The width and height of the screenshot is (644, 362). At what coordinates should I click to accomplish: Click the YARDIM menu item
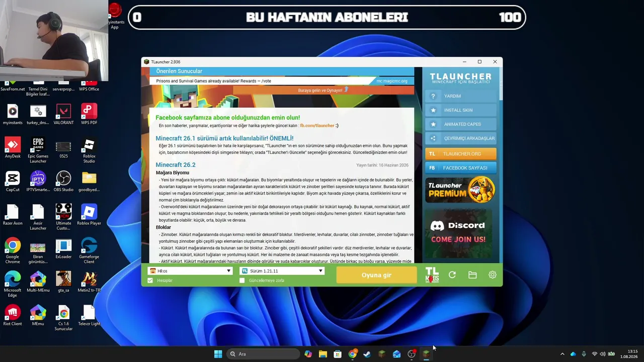[x=461, y=96]
